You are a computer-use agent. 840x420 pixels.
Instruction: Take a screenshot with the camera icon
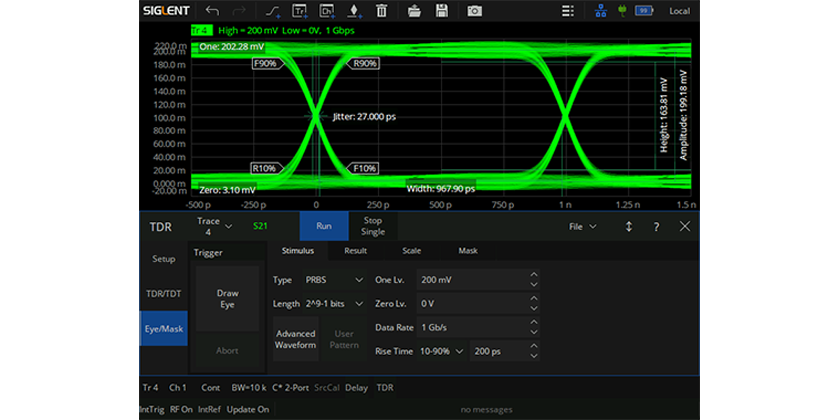475,11
